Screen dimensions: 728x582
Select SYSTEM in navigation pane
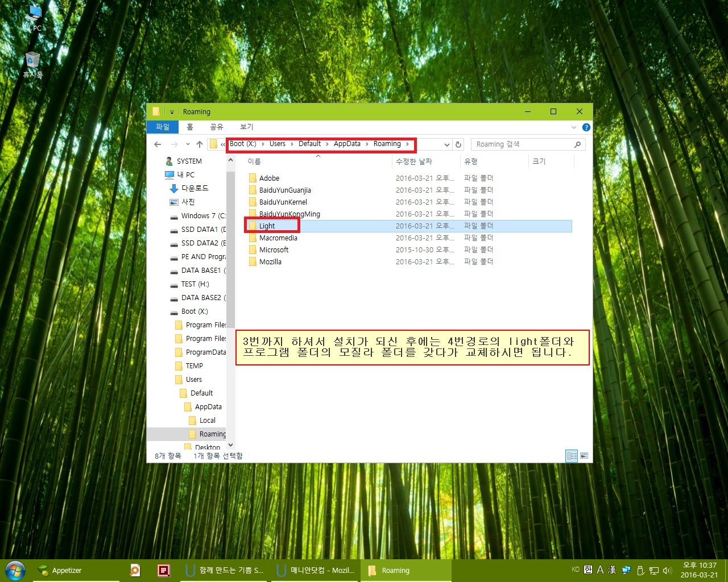coord(189,161)
